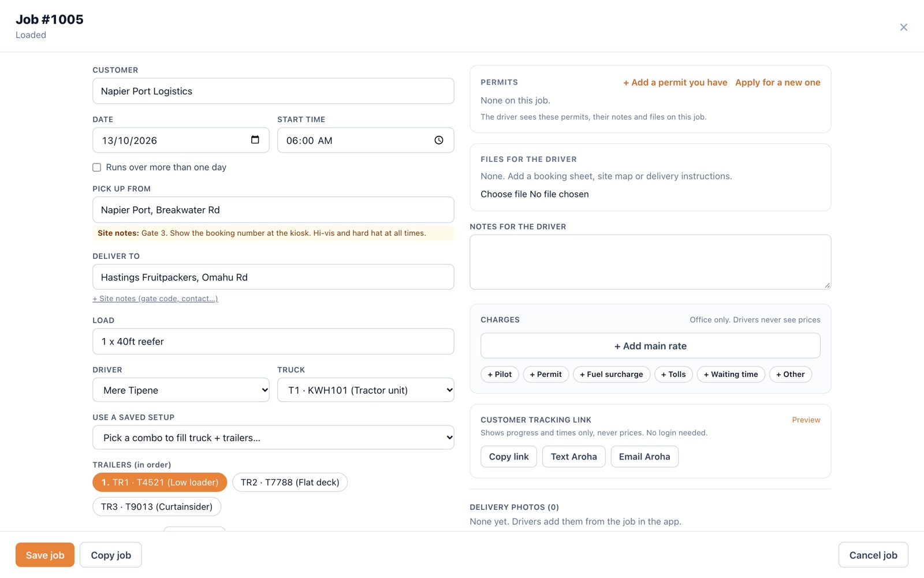Tick 'Runs over more than one day'
Image resolution: width=924 pixels, height=578 pixels.
(x=96, y=167)
